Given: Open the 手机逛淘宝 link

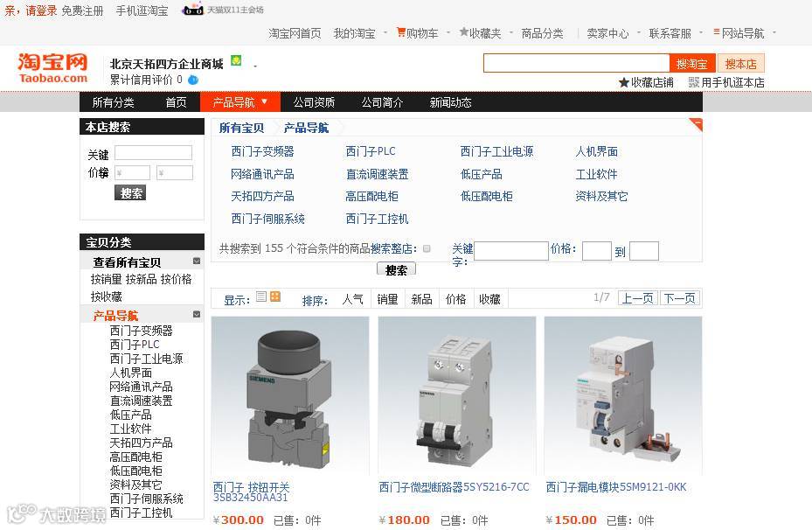Looking at the screenshot, I should [x=142, y=10].
